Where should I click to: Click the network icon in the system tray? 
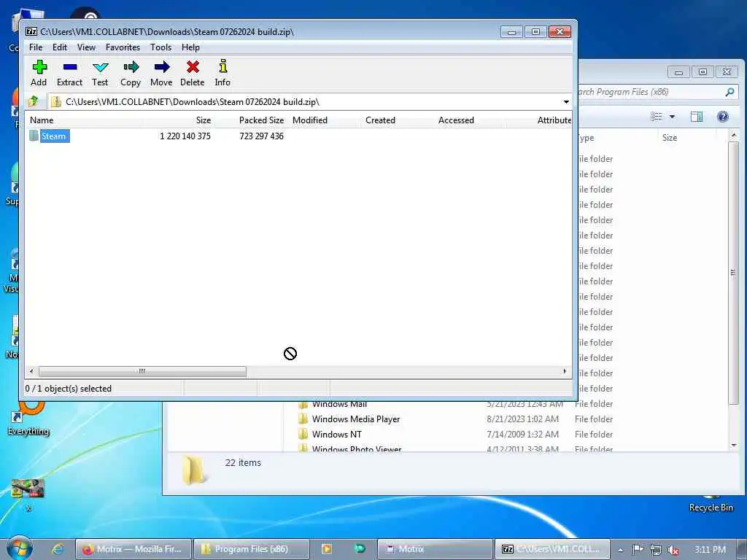pos(656,550)
